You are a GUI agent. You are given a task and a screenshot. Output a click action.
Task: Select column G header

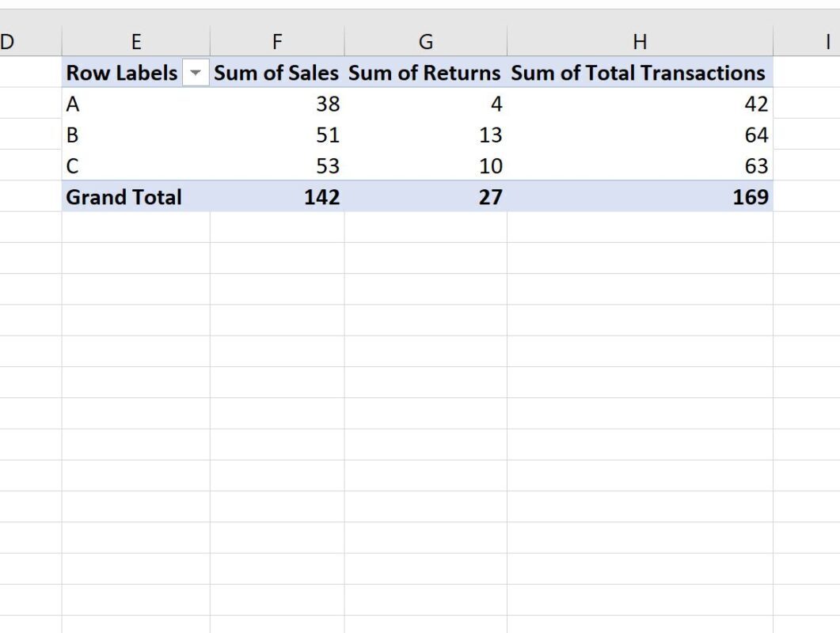point(426,41)
